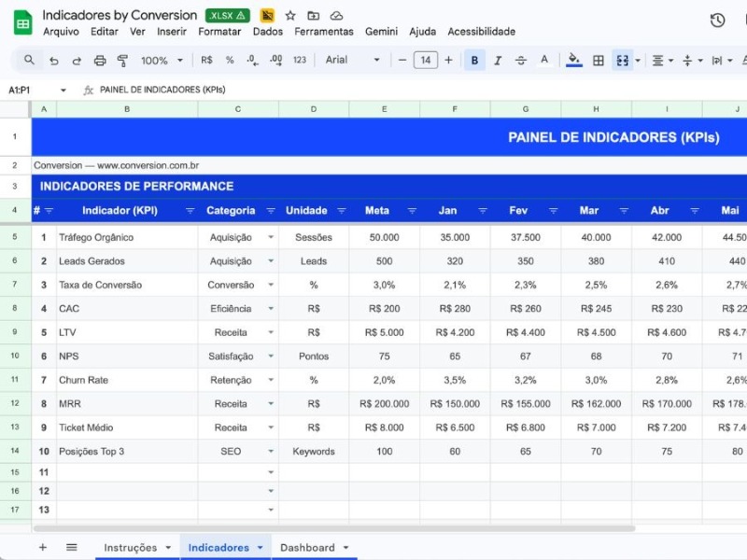747x560 pixels.
Task: Add a new sheet with plus button
Action: coord(42,548)
